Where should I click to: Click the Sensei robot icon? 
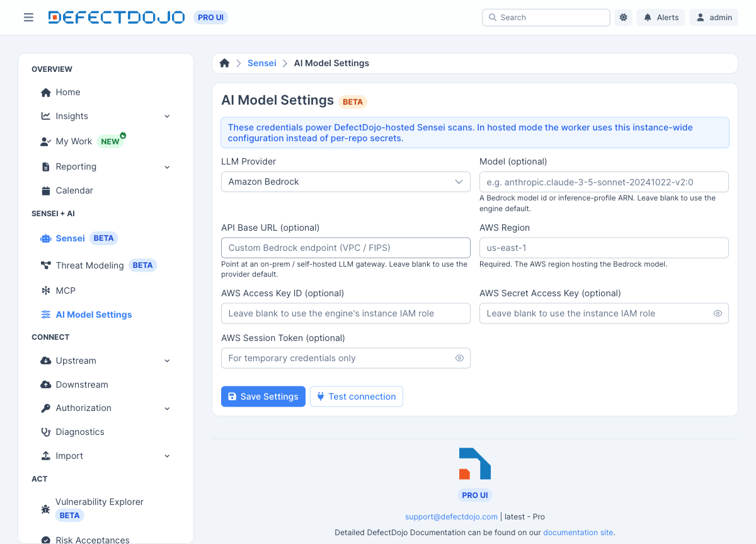click(45, 239)
